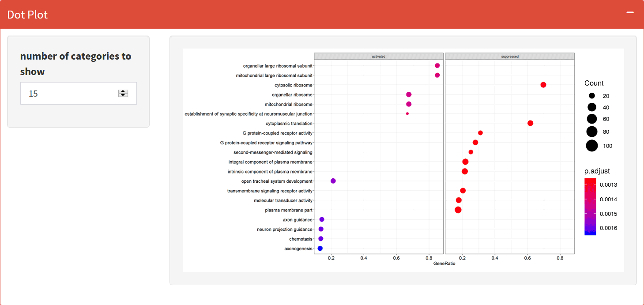644x305 pixels.
Task: Click the 'number of categories to show' label
Action: coord(75,64)
